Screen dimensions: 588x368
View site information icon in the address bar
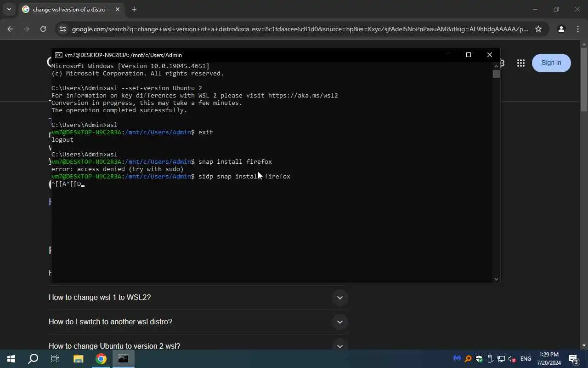pos(63,29)
